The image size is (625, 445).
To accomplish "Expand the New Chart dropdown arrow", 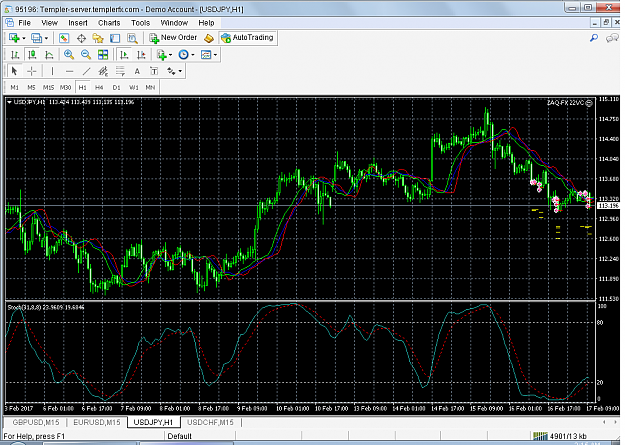I will 24,38.
